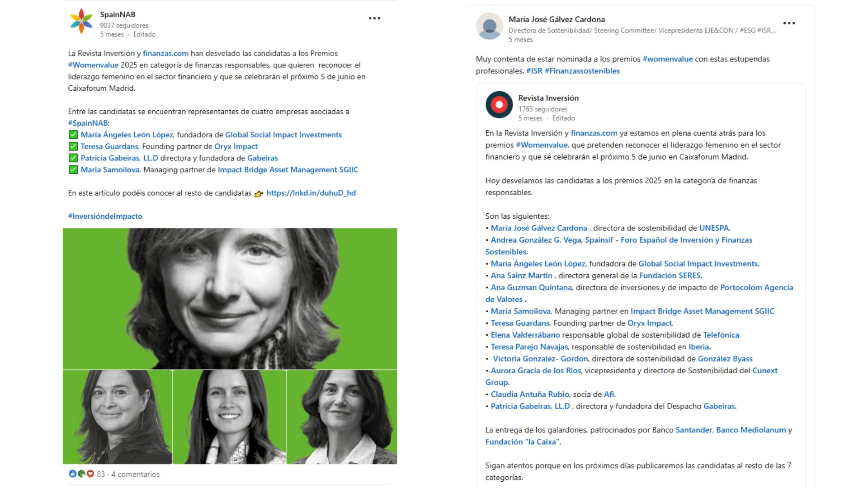Click the SpainNAB colorful flower logo
Viewport: 868px width, 488px height.
pyautogui.click(x=81, y=21)
